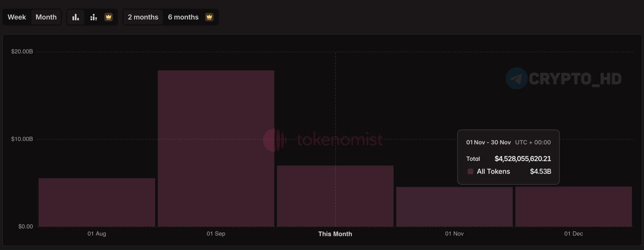Click the tokenomist logo icon in chart center
The width and height of the screenshot is (644, 250).
275,140
